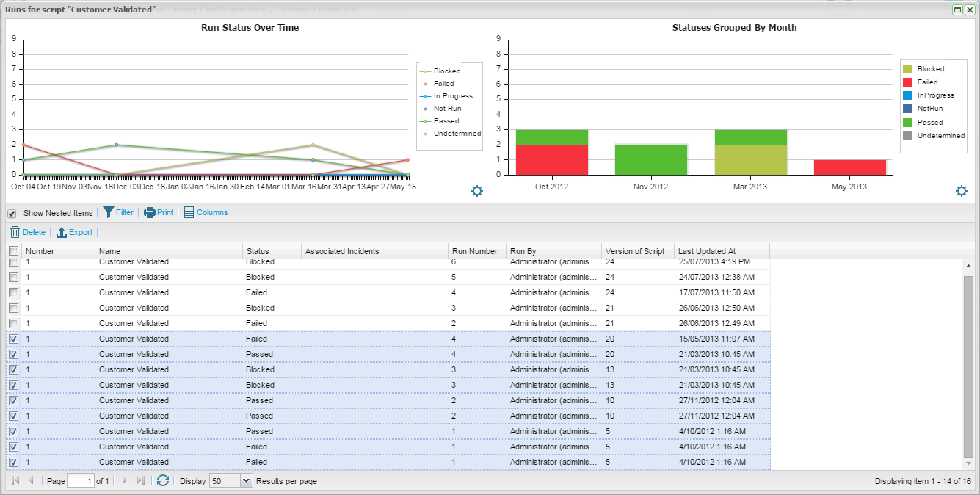This screenshot has height=495, width=980.
Task: Click the Filter funnel icon
Action: 108,212
